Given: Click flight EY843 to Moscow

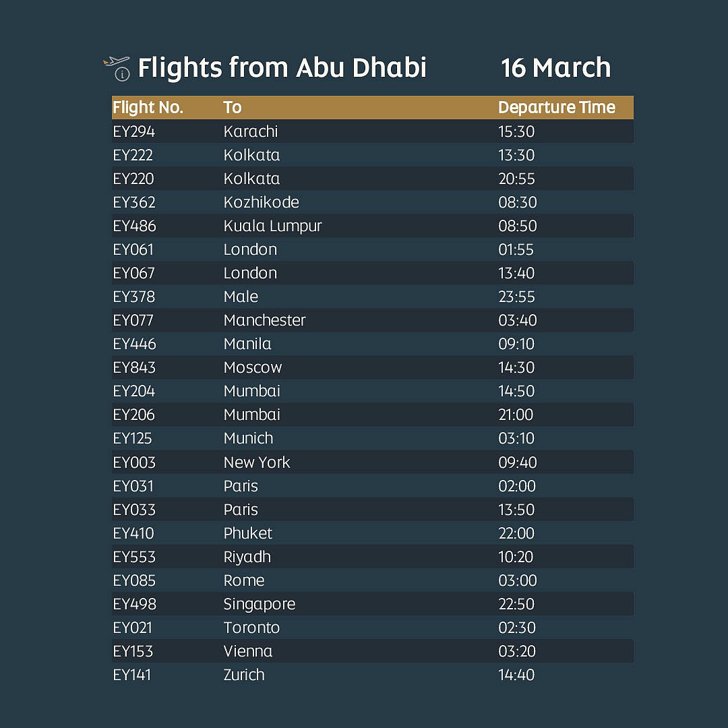Looking at the screenshot, I should point(134,367).
